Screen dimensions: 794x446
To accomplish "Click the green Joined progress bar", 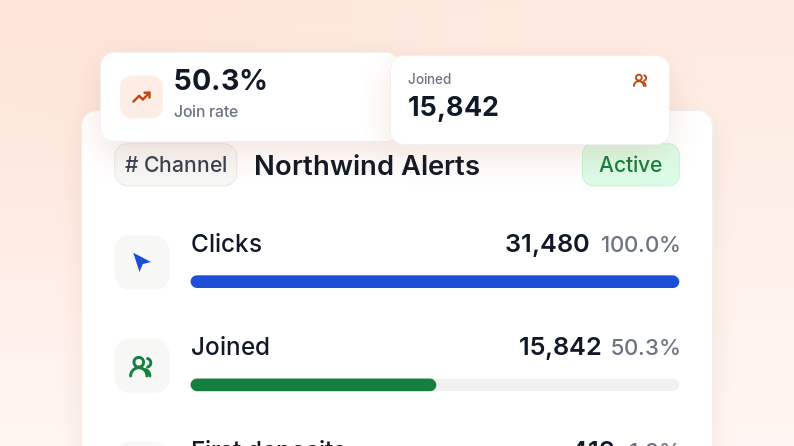I will pyautogui.click(x=313, y=385).
